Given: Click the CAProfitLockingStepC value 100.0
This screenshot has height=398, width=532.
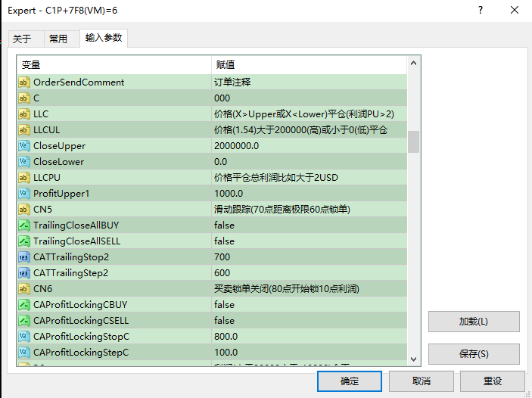Looking at the screenshot, I should coord(226,352).
